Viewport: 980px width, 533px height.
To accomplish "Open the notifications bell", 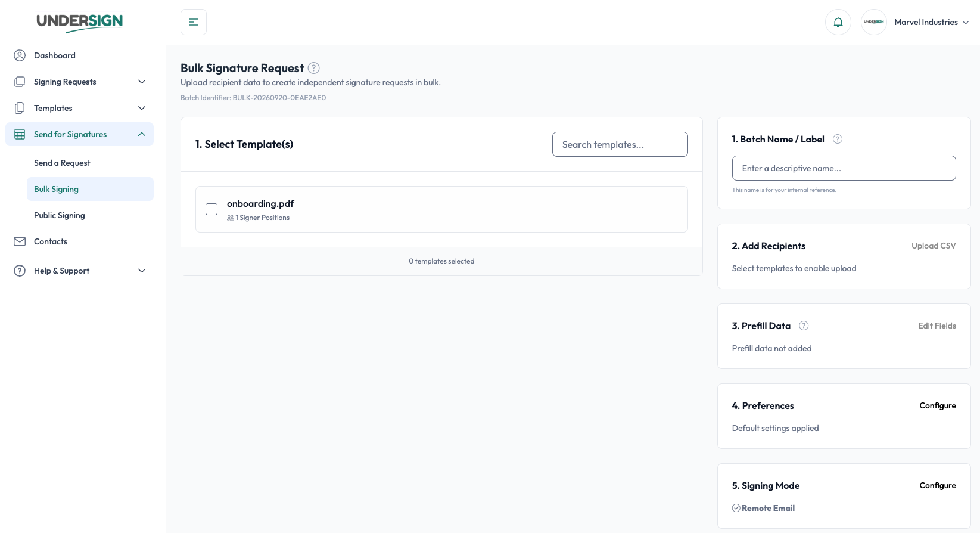I will pos(838,22).
